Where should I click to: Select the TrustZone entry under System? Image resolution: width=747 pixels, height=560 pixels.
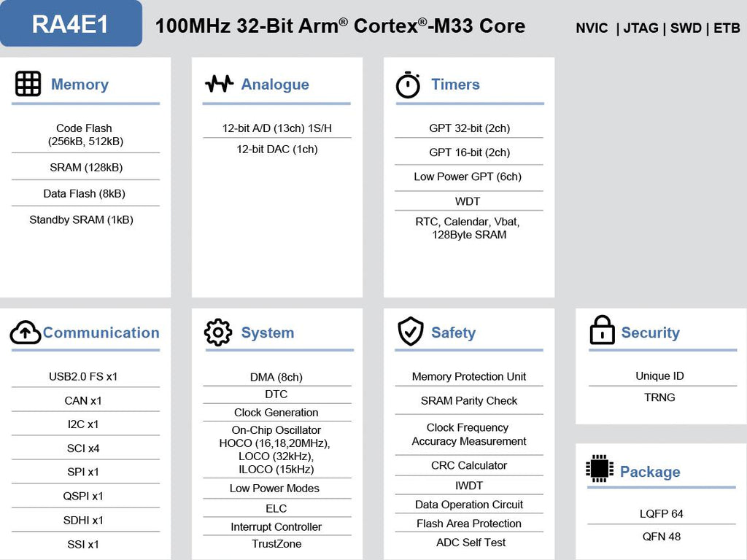pos(276,544)
